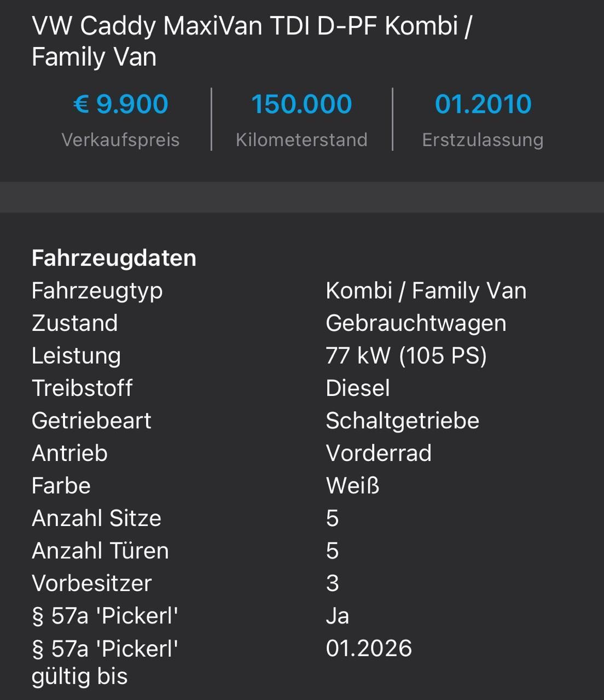
Task: Tap the Gebrauchtwagen condition value
Action: 416,323
